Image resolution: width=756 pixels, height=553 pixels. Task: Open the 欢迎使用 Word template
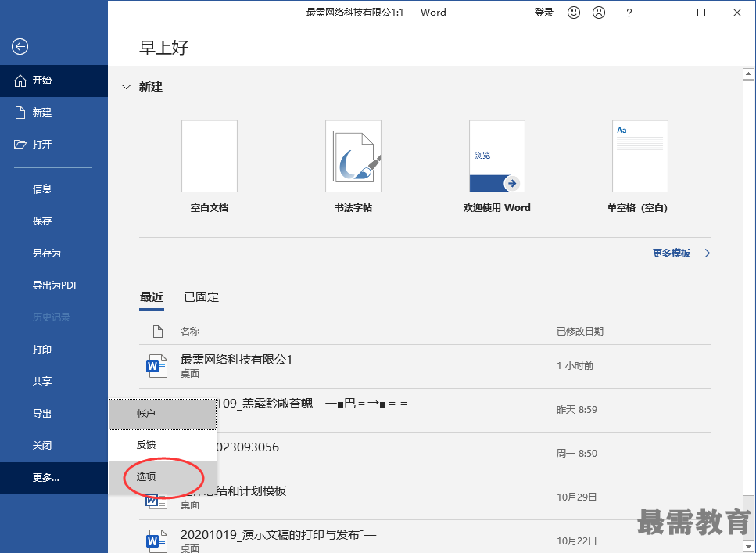click(x=497, y=156)
